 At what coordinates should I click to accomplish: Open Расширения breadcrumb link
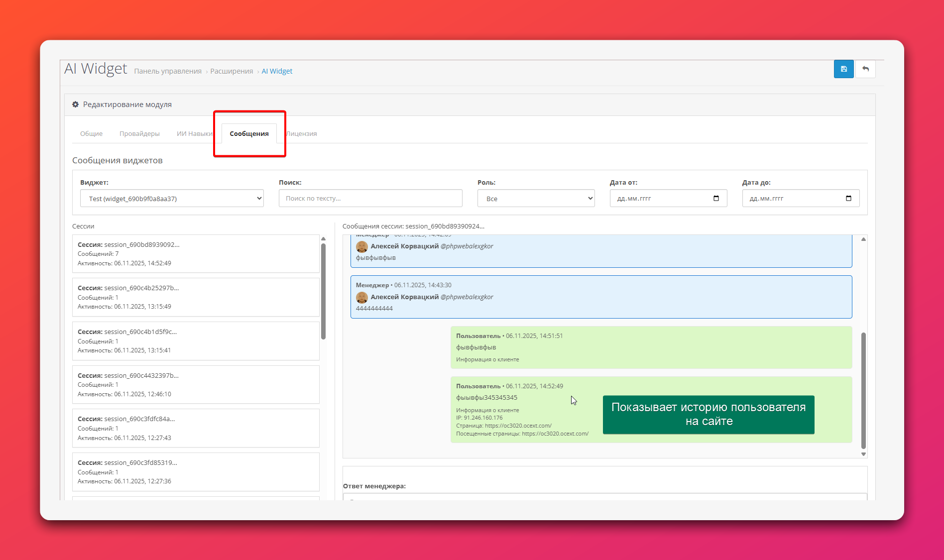click(x=232, y=71)
